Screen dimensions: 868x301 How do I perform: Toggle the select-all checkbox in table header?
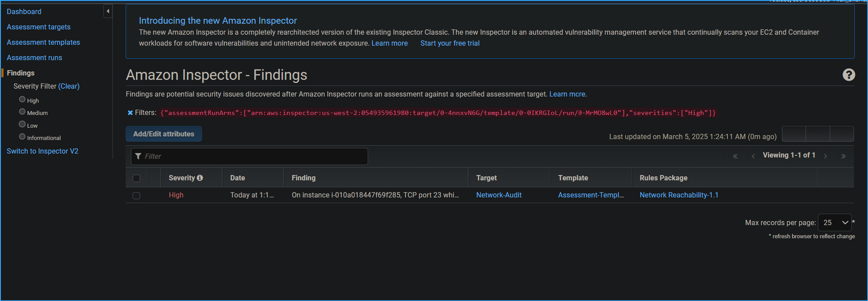136,178
